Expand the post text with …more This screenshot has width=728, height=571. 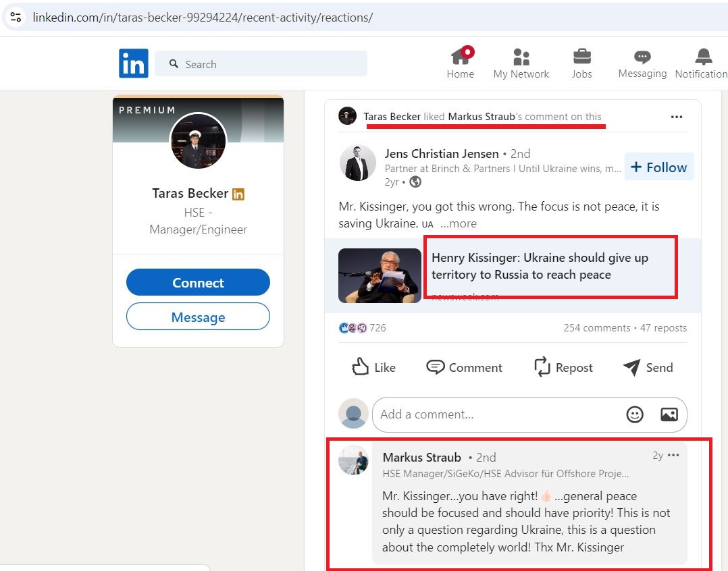point(459,223)
